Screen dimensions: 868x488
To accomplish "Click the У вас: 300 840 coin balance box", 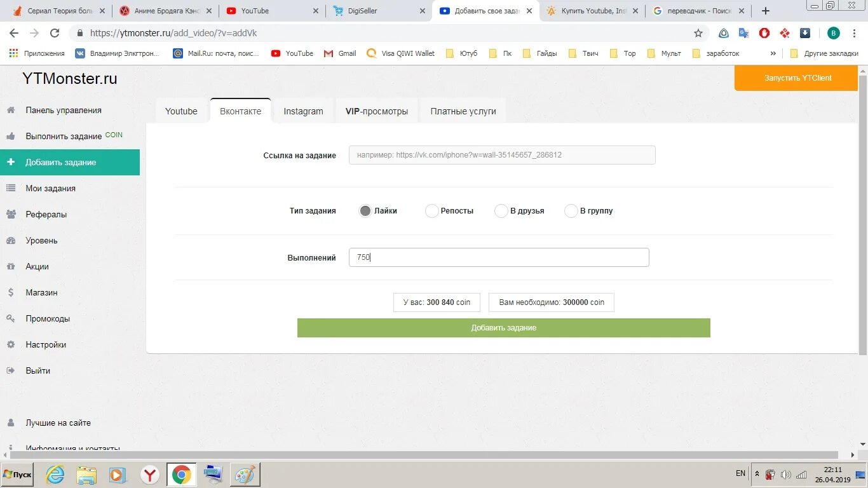I will click(x=437, y=302).
